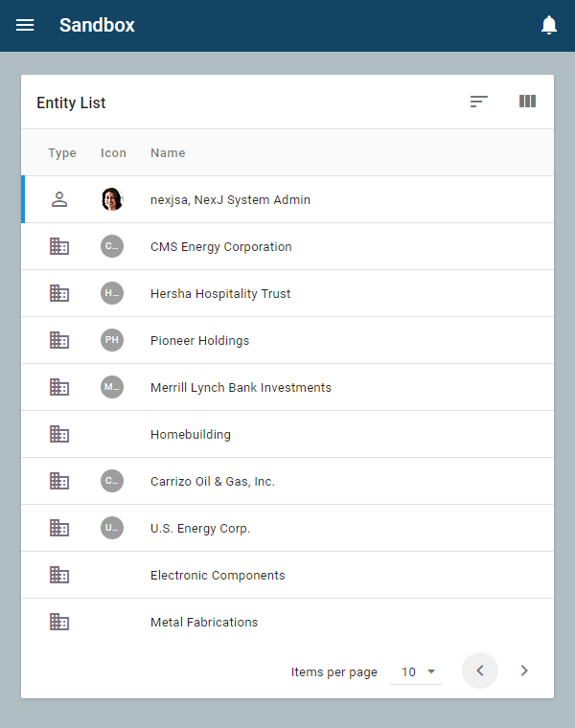
Task: Expand the items per page dropdown
Action: (417, 671)
